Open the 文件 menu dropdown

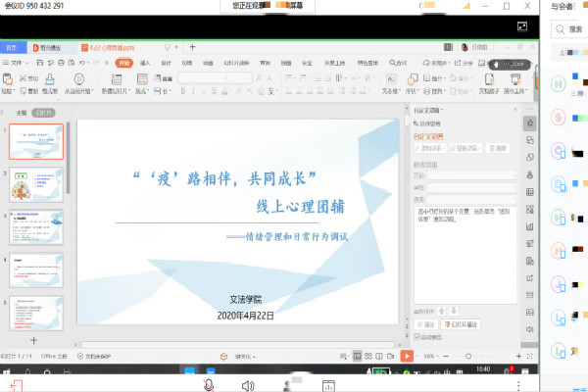pyautogui.click(x=16, y=62)
